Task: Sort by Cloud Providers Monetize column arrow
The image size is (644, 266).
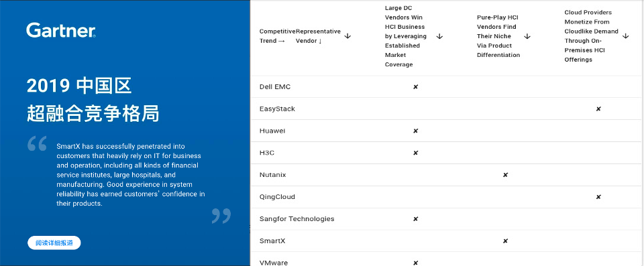Action: click(x=625, y=36)
